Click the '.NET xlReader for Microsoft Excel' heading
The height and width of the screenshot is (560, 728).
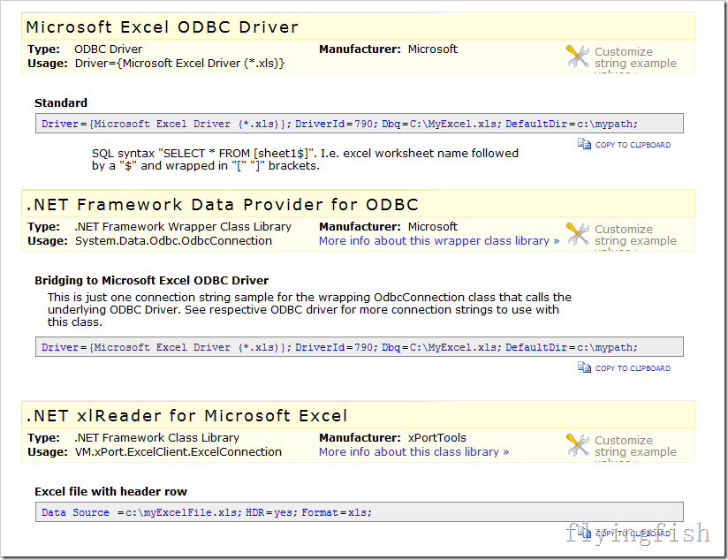186,416
